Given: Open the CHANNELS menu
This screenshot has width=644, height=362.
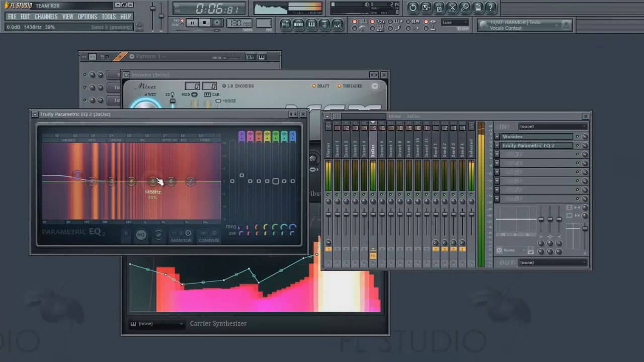Looking at the screenshot, I should (46, 17).
